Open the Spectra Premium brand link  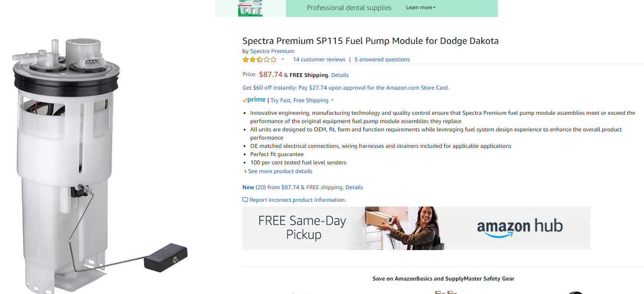272,51
